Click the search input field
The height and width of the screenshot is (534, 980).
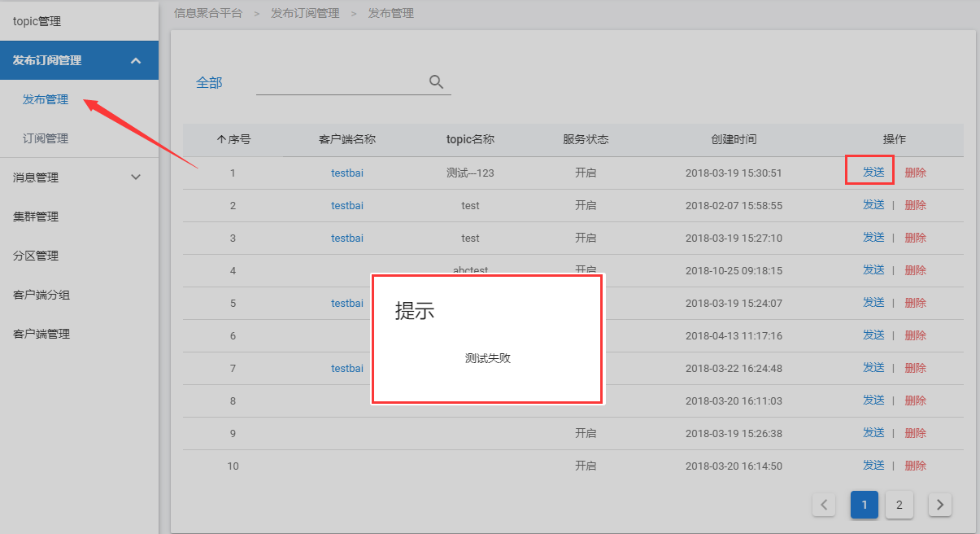click(340, 82)
